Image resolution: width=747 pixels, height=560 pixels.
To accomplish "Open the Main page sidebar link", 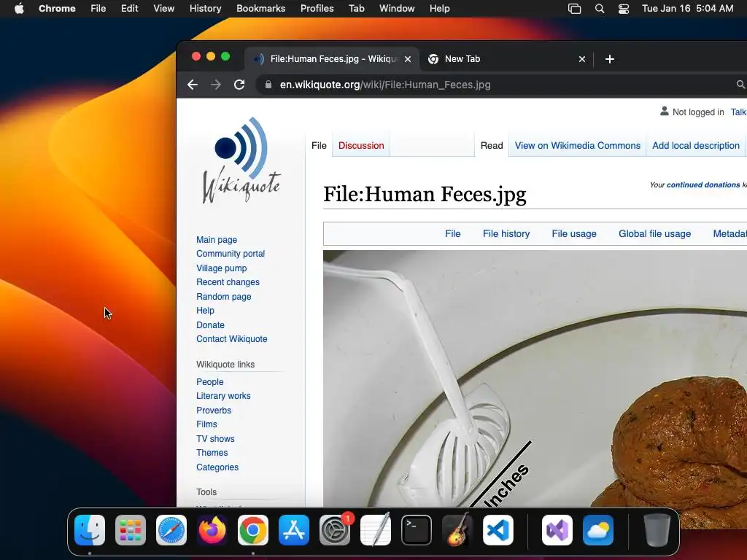I will tap(217, 239).
